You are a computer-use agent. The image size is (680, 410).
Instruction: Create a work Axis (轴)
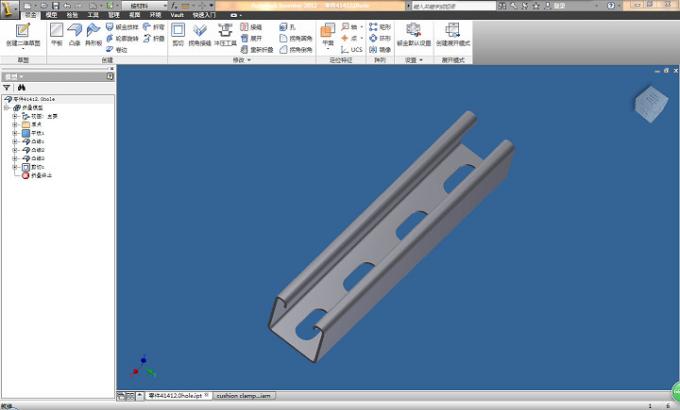pos(351,27)
